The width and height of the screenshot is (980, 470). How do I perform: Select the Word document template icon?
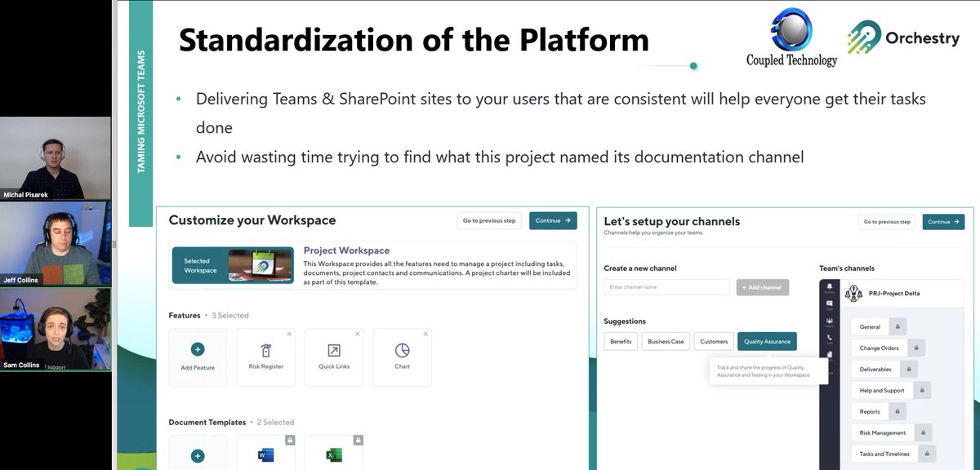[265, 455]
